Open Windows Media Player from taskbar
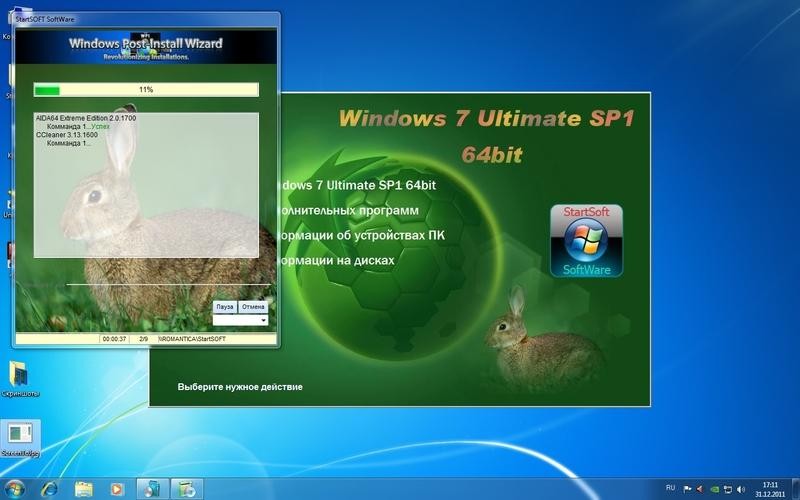 tap(116, 489)
